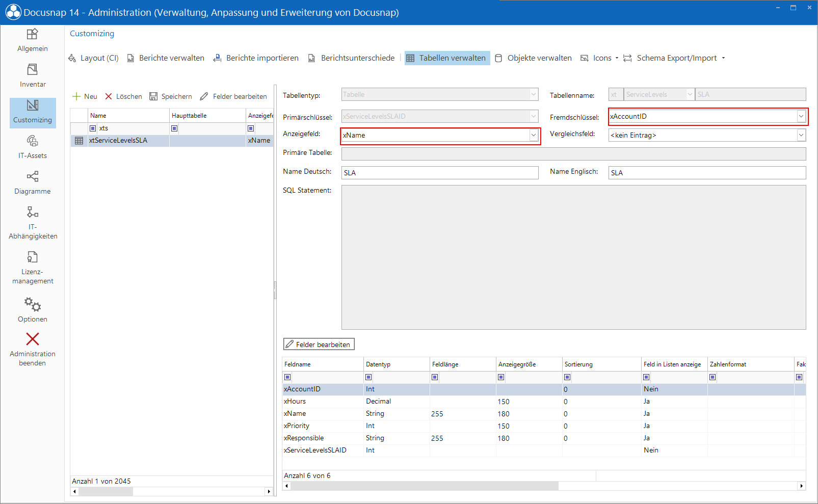Open the Diagramme sidebar section

point(33,183)
